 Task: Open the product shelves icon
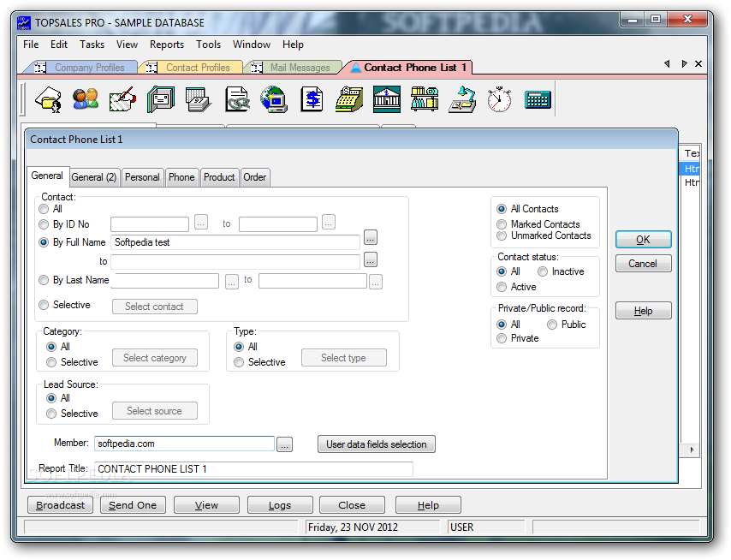click(425, 99)
